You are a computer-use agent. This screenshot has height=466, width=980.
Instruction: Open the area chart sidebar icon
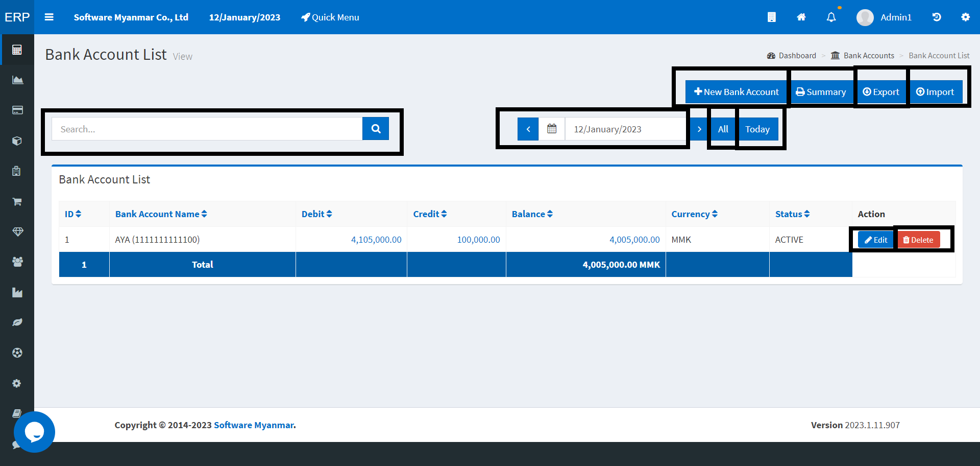(17, 80)
